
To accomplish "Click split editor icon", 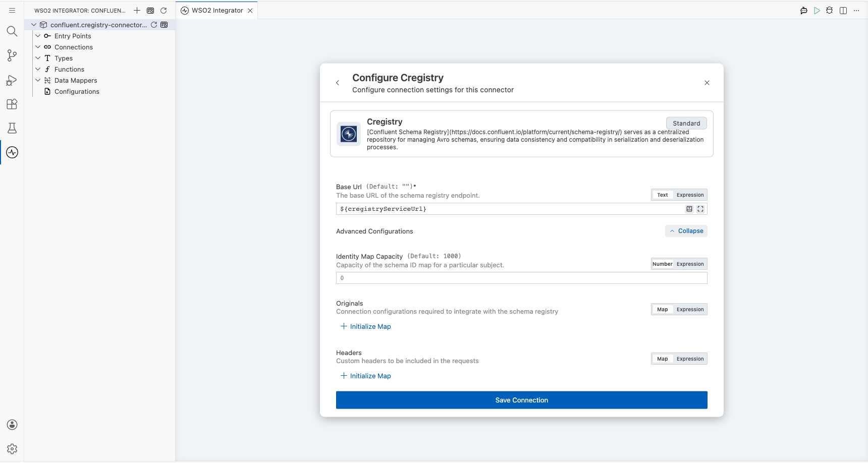I will coord(843,11).
